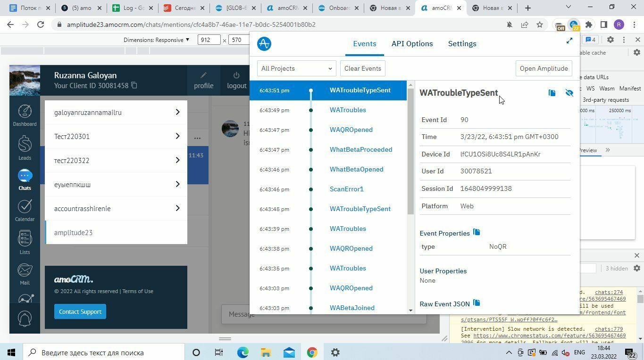Click the Clear Events button
The width and height of the screenshot is (644, 360).
click(362, 68)
